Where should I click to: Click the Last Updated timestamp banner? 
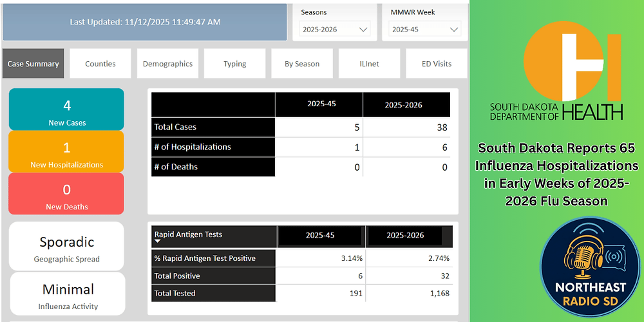coord(145,22)
